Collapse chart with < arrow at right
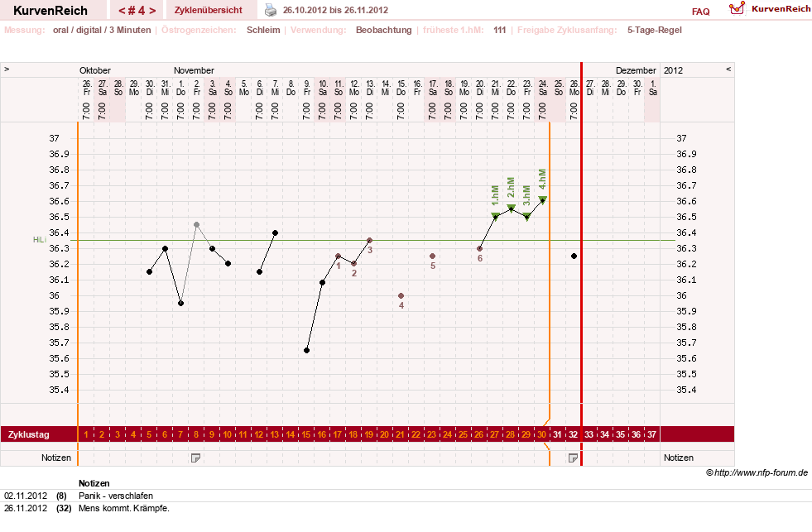Image resolution: width=812 pixels, height=532 pixels. click(x=728, y=69)
